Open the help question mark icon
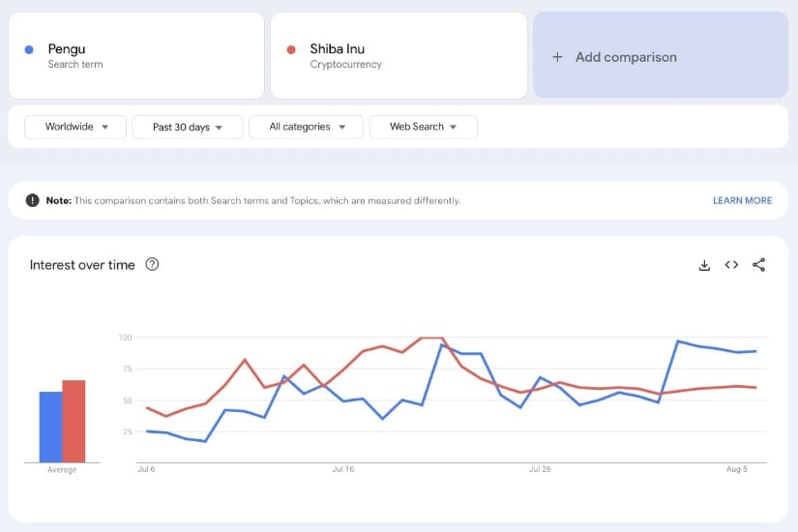The height and width of the screenshot is (532, 798). 152,264
